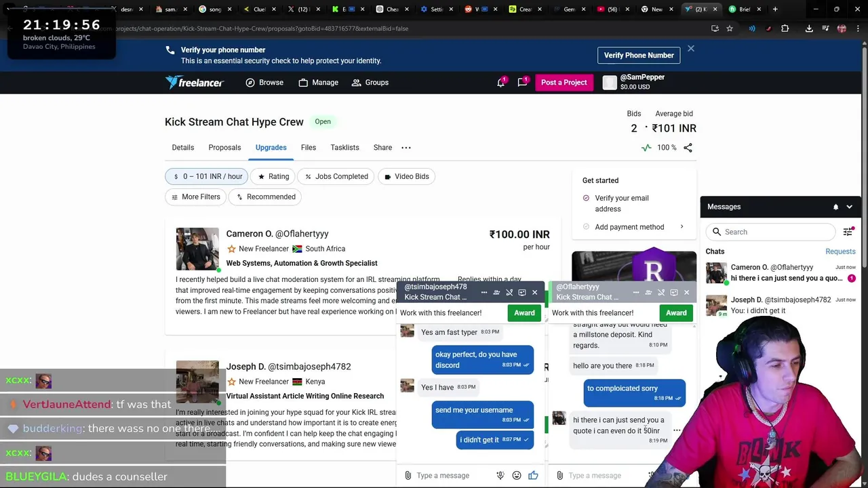
Task: Open the more tabs ellipsis menu
Action: click(x=406, y=147)
